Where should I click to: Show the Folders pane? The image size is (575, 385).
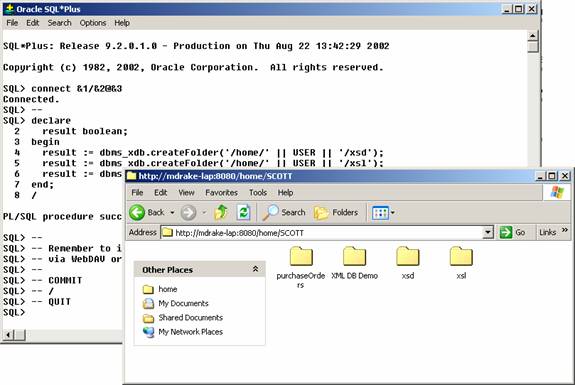[336, 212]
